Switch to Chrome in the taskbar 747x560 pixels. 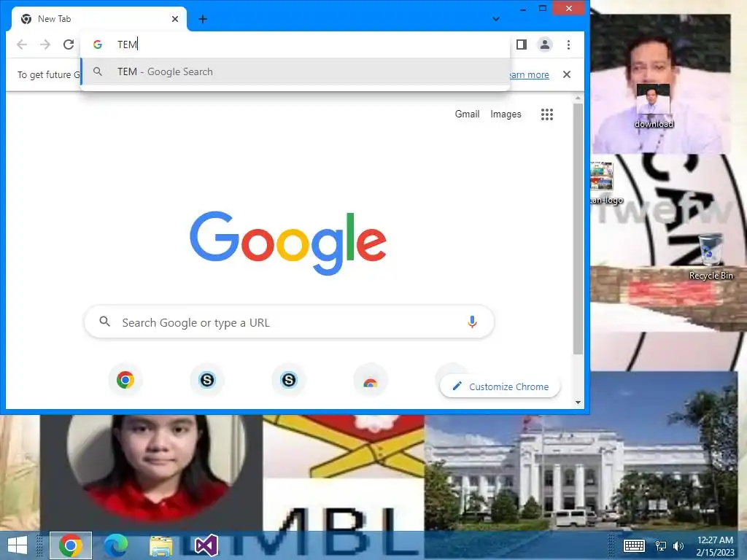coord(71,545)
